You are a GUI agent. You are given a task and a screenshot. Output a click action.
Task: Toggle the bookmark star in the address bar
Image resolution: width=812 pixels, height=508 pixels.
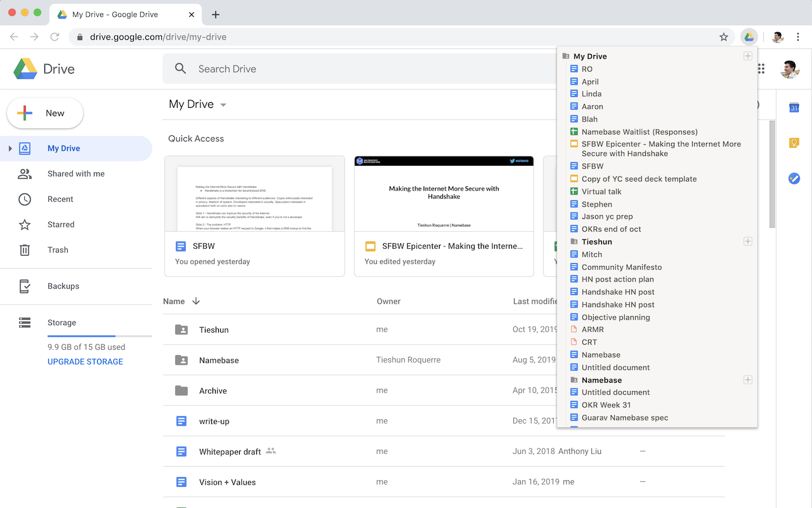tap(723, 37)
